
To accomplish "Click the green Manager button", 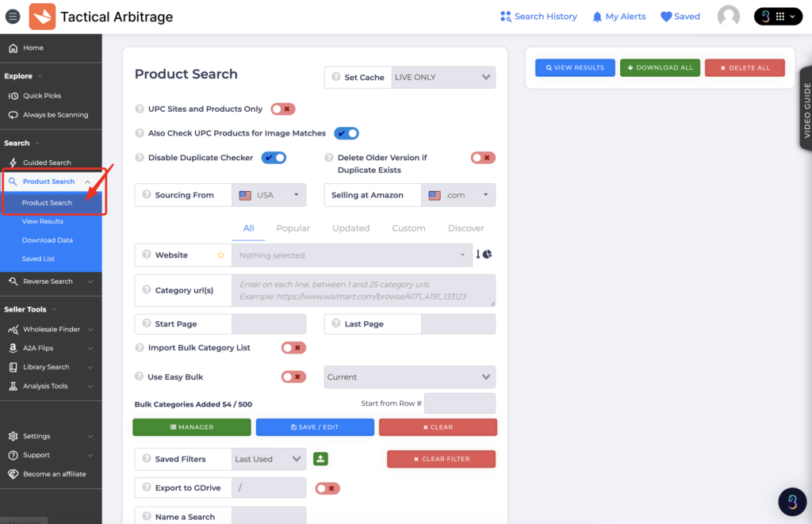I will click(192, 427).
